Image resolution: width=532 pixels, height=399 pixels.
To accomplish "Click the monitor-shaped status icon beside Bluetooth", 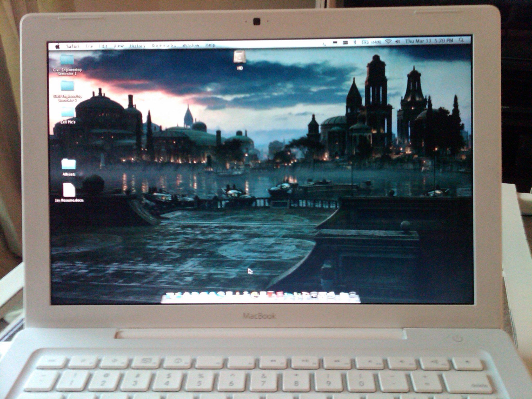I will click(x=345, y=42).
